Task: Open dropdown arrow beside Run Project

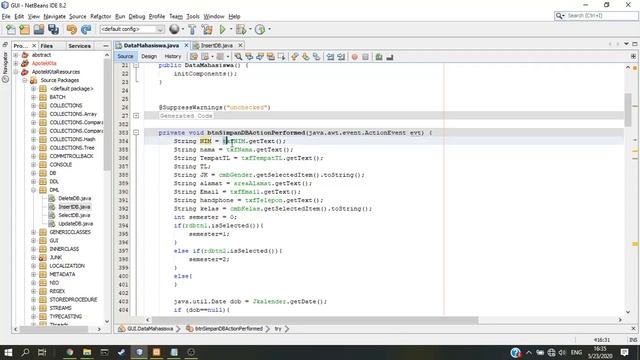Action: pyautogui.click(x=231, y=29)
